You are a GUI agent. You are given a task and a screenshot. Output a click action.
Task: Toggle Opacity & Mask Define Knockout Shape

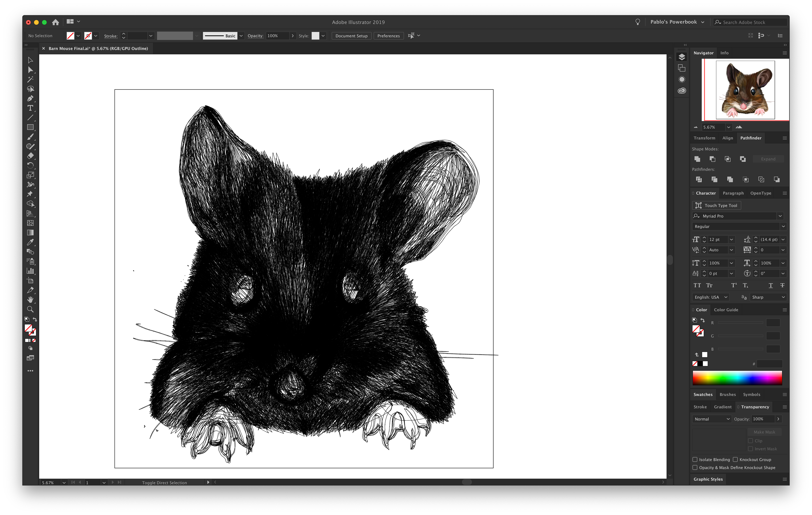coord(695,467)
